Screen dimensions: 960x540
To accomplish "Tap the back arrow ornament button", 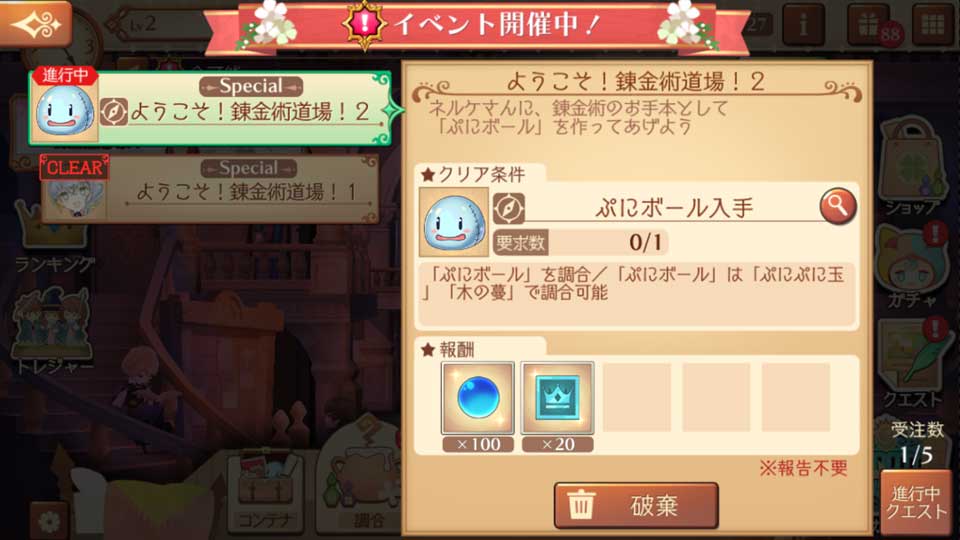I will 36,23.
